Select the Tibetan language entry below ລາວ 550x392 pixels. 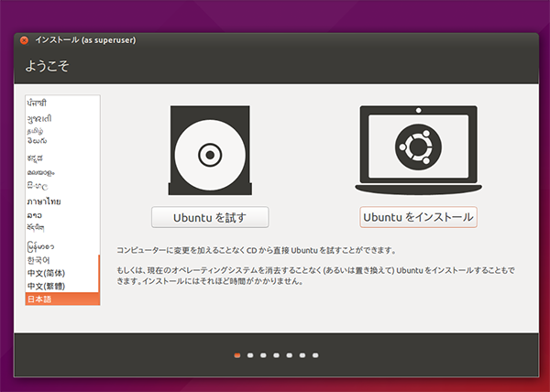(61, 228)
